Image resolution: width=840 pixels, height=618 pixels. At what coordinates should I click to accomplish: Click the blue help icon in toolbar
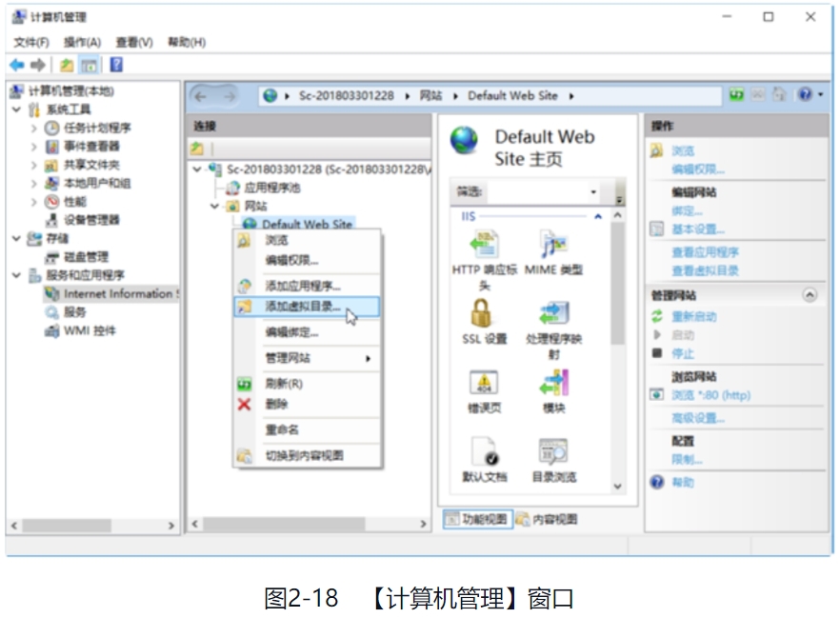116,65
